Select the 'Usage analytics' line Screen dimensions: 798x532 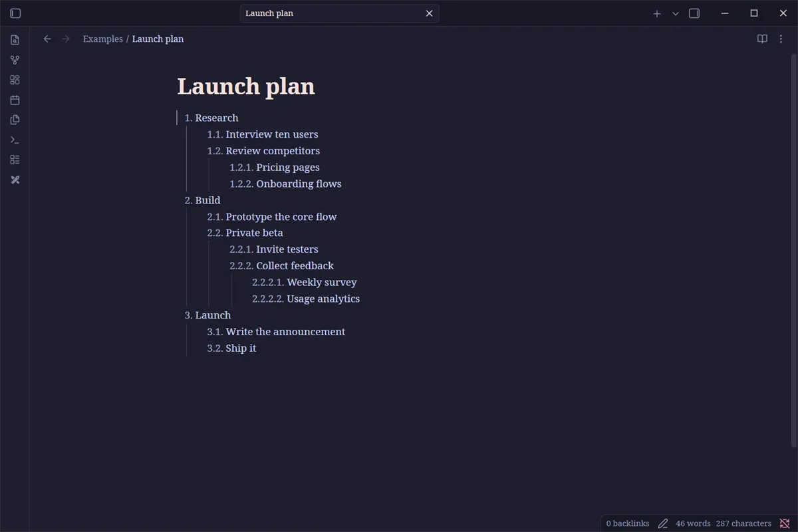click(x=323, y=299)
